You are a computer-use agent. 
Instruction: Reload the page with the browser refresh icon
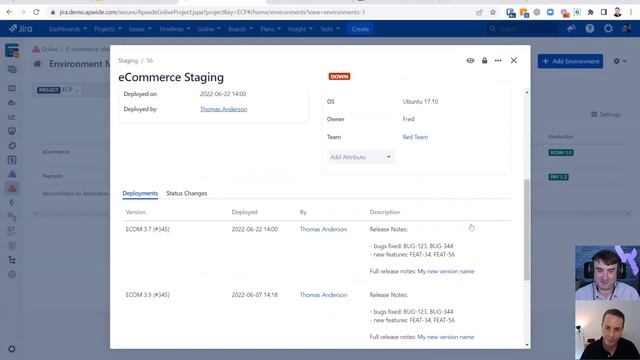tap(36, 12)
